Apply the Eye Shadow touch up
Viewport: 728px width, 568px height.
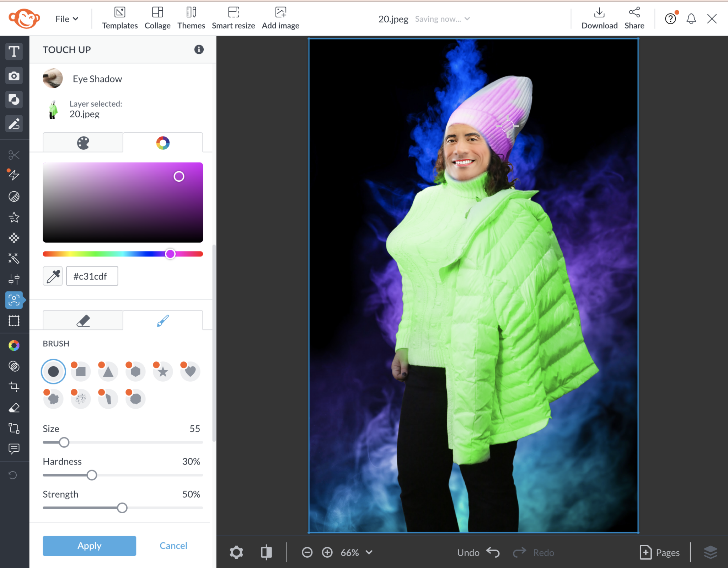tap(89, 546)
